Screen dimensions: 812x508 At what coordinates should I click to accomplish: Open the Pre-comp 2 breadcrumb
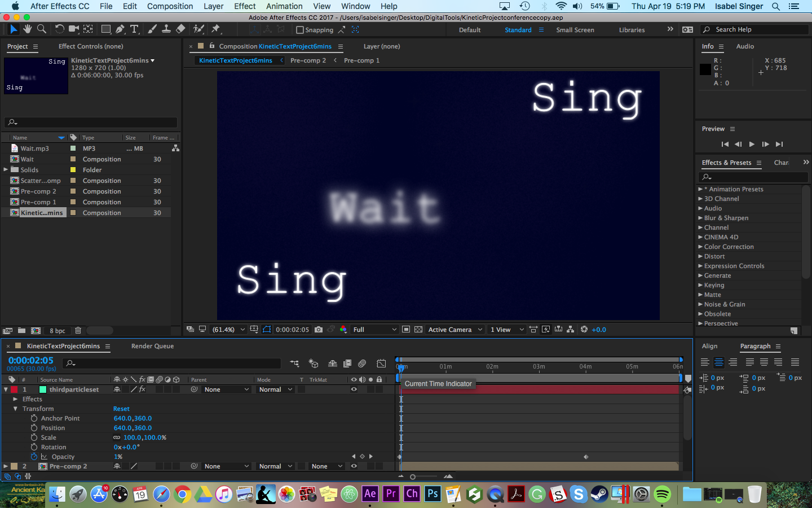308,60
